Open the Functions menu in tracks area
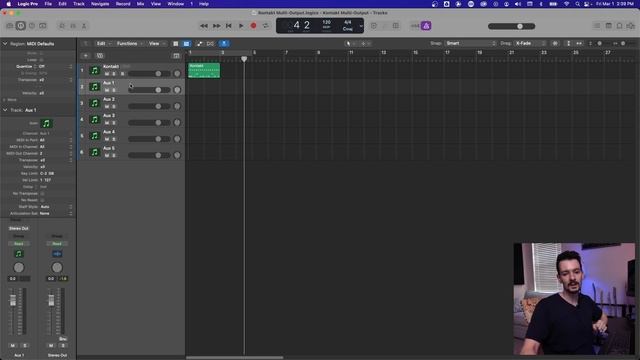The width and height of the screenshot is (640, 360). click(x=129, y=43)
